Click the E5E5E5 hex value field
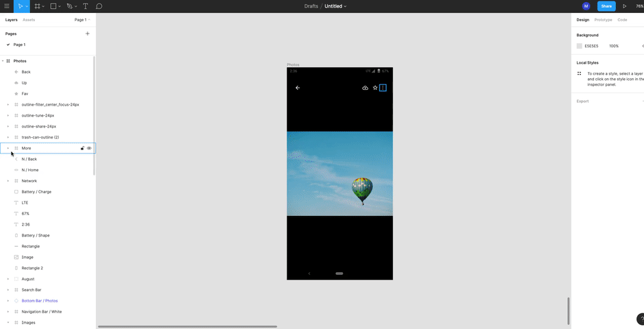 pyautogui.click(x=591, y=46)
